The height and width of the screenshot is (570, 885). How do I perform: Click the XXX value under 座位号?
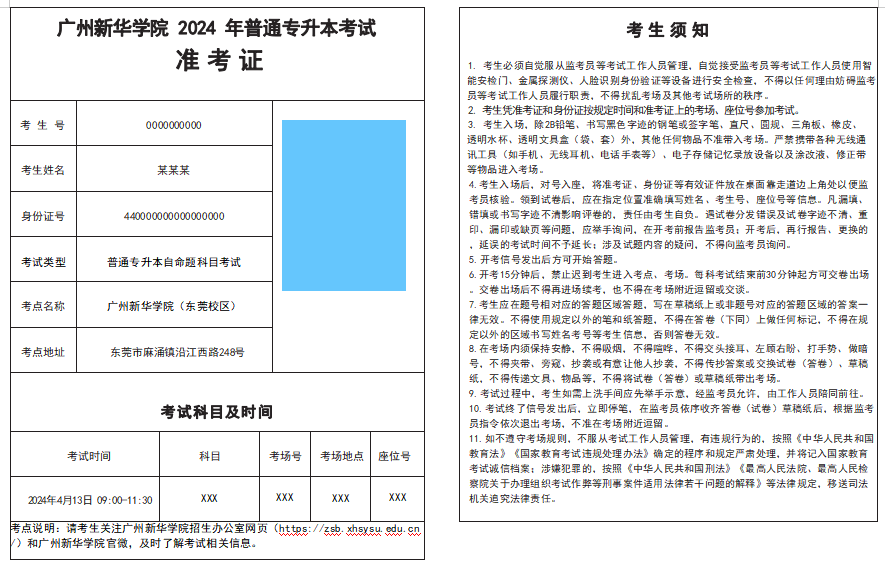[398, 498]
